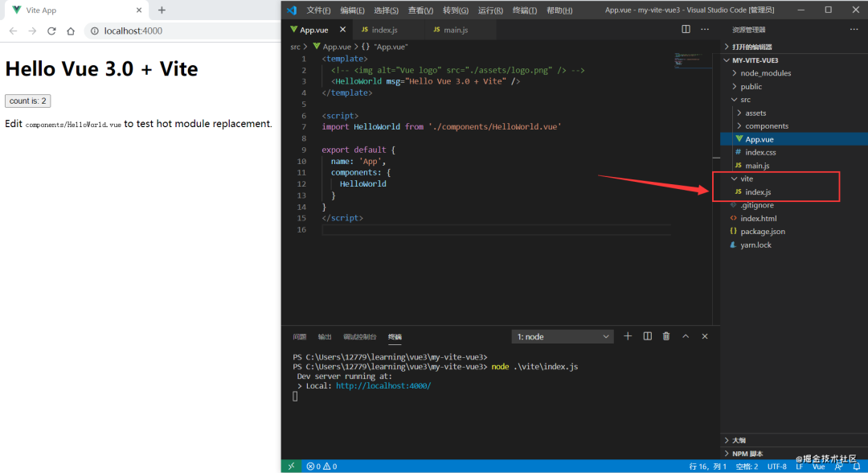Open the 终端(T) menu
868x473 pixels.
click(525, 10)
